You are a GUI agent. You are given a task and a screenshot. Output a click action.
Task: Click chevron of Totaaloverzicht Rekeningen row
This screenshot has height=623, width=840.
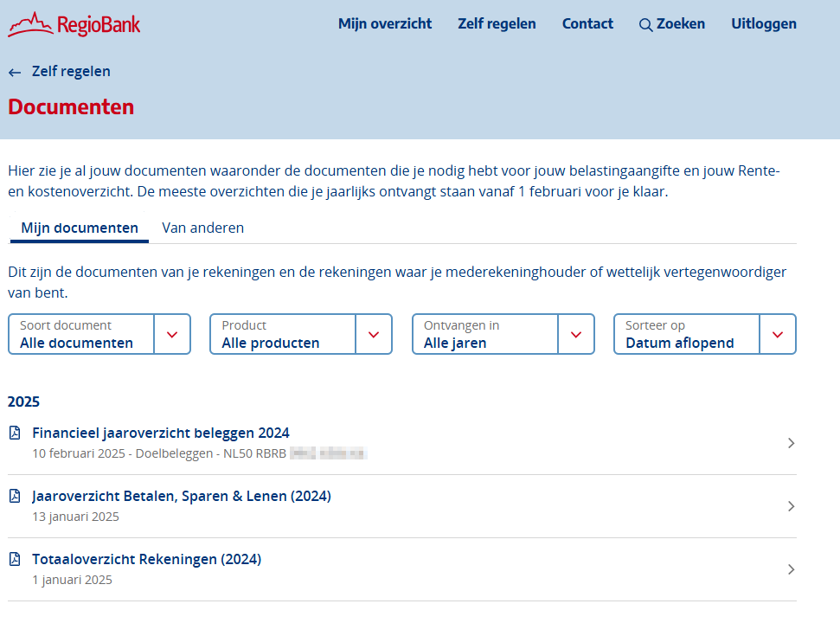791,569
